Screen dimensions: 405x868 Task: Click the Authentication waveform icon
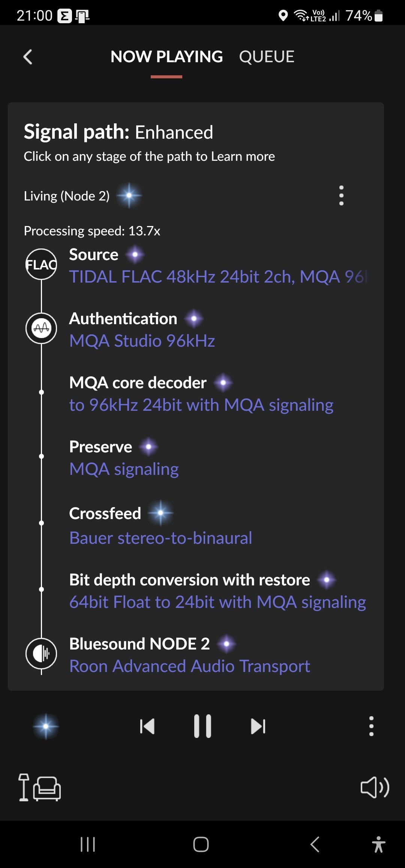click(x=41, y=328)
